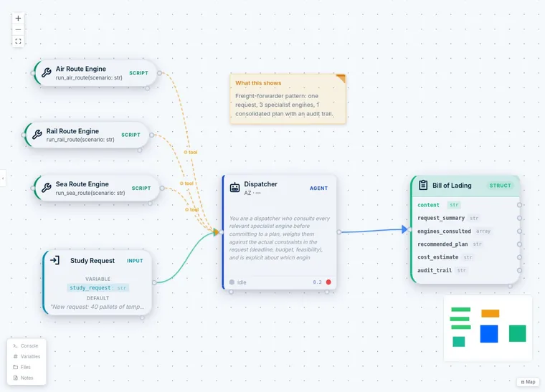Click the SCRIPT badge on Rail Route Engine

[x=131, y=135]
